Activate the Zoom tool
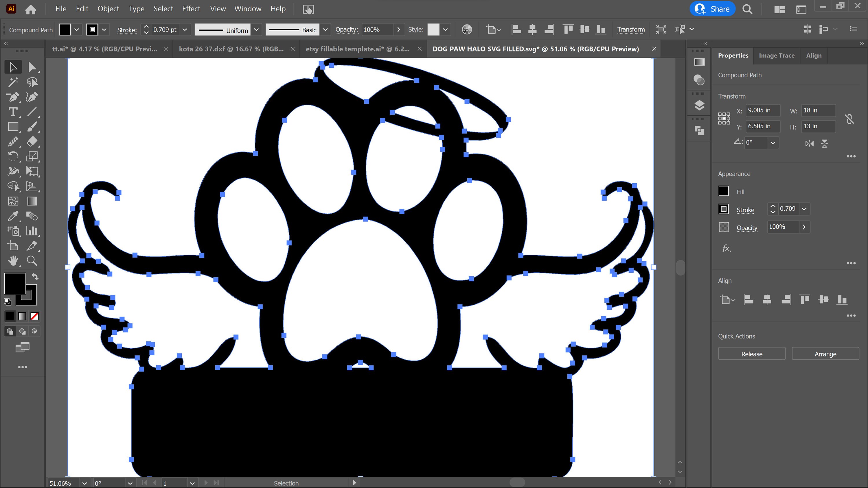The width and height of the screenshot is (868, 488). point(32,260)
